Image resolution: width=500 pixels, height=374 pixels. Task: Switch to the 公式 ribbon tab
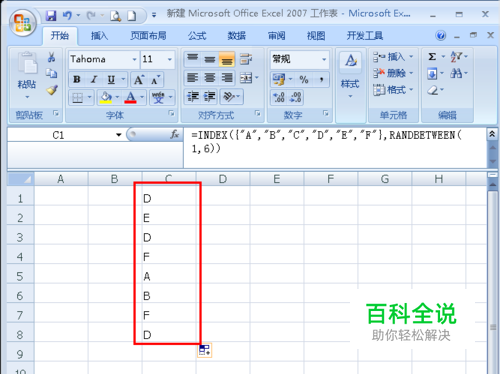coord(197,36)
